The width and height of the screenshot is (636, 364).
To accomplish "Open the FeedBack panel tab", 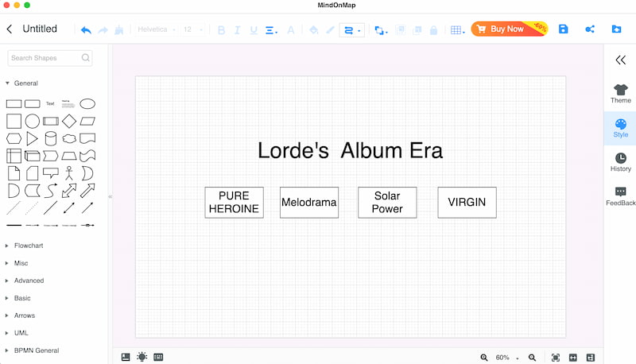I will [621, 196].
